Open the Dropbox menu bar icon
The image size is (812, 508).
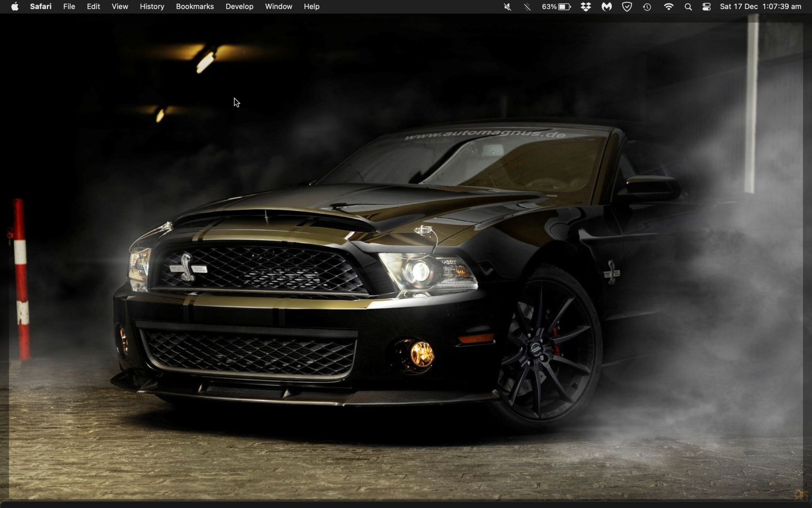[585, 7]
